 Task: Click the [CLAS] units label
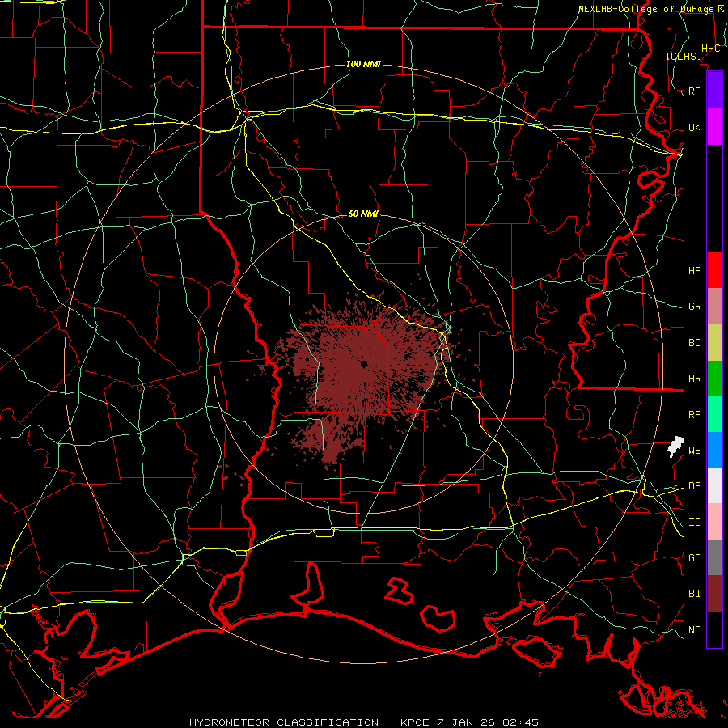tap(684, 56)
